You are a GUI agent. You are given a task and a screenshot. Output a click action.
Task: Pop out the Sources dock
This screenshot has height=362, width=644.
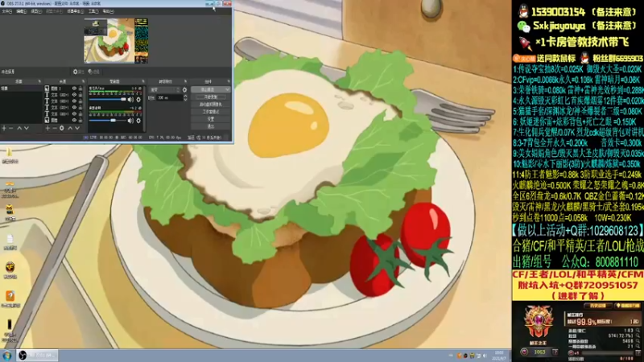coord(83,82)
